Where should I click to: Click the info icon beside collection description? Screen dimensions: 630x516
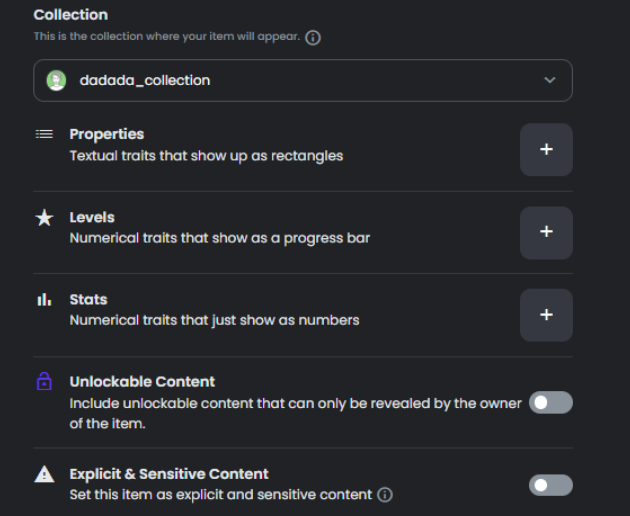313,37
